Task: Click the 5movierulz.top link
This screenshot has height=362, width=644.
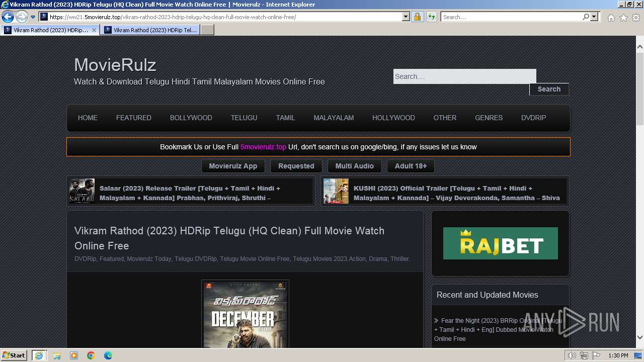Action: pyautogui.click(x=263, y=147)
